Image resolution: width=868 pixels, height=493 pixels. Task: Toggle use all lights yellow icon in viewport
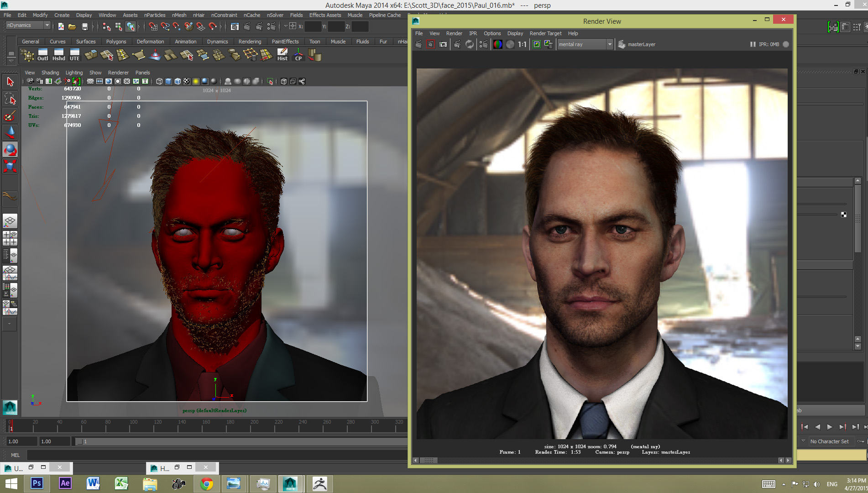[196, 81]
